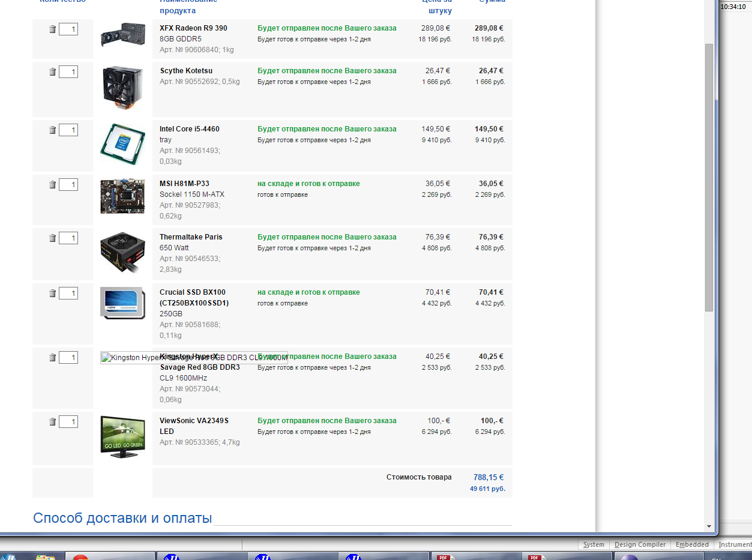Screen dimensions: 752x560
Task: Click unit price 289,08 € of XFX Radeon
Action: click(x=436, y=28)
